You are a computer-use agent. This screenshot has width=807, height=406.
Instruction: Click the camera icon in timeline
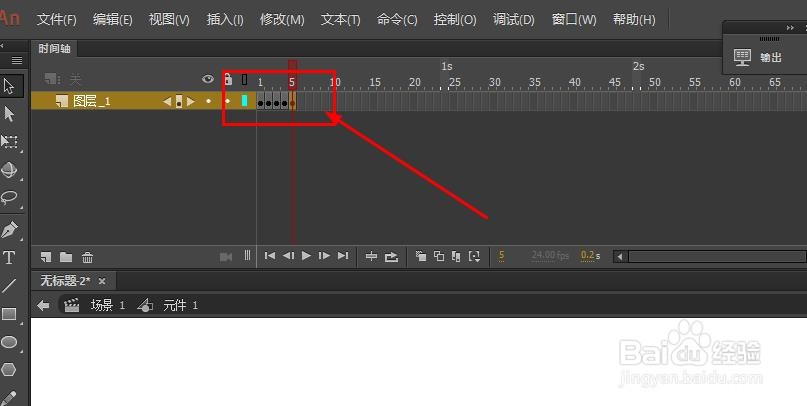point(226,257)
